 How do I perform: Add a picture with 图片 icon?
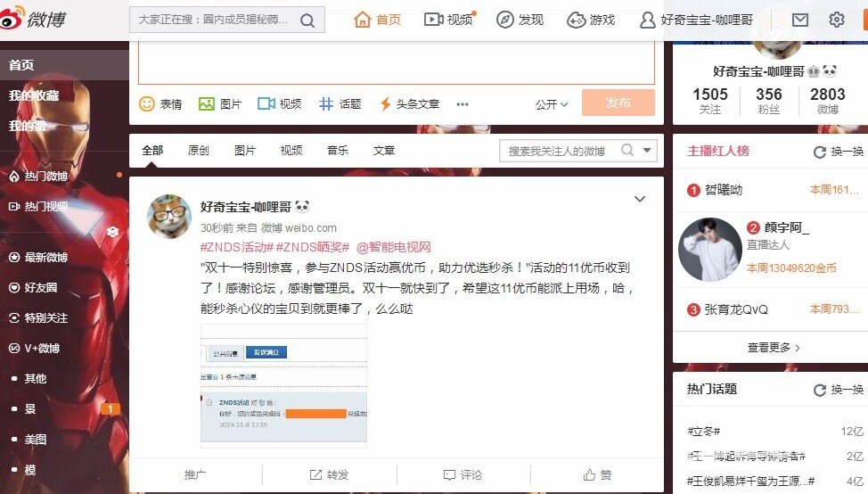click(x=207, y=103)
